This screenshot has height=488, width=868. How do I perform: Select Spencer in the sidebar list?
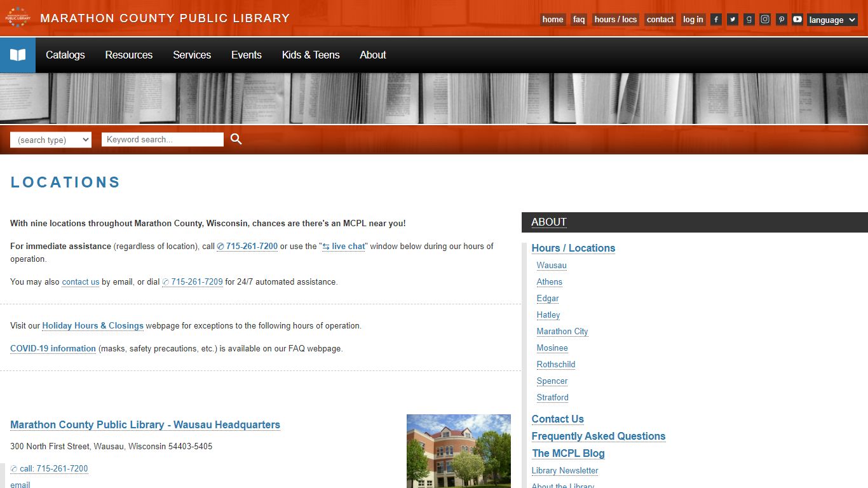coord(552,381)
